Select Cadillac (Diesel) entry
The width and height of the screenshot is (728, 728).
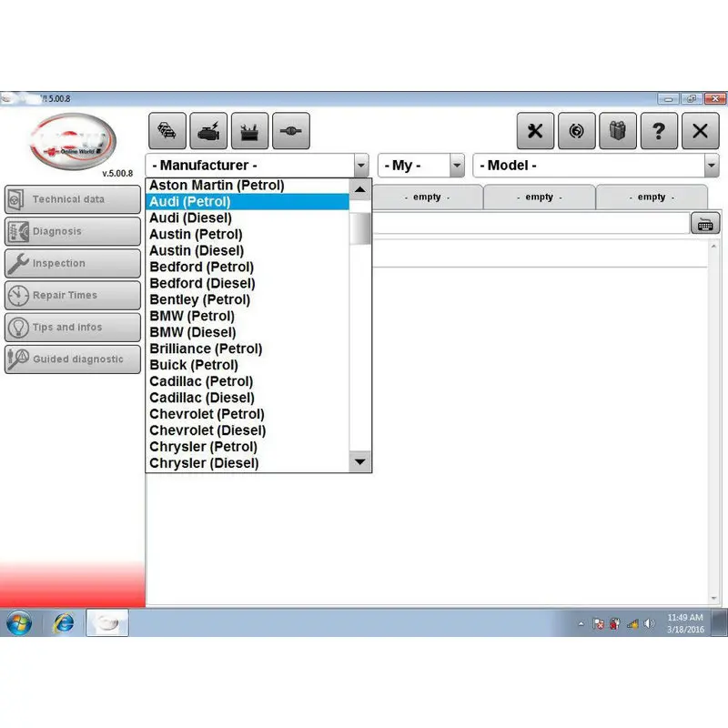pyautogui.click(x=248, y=398)
